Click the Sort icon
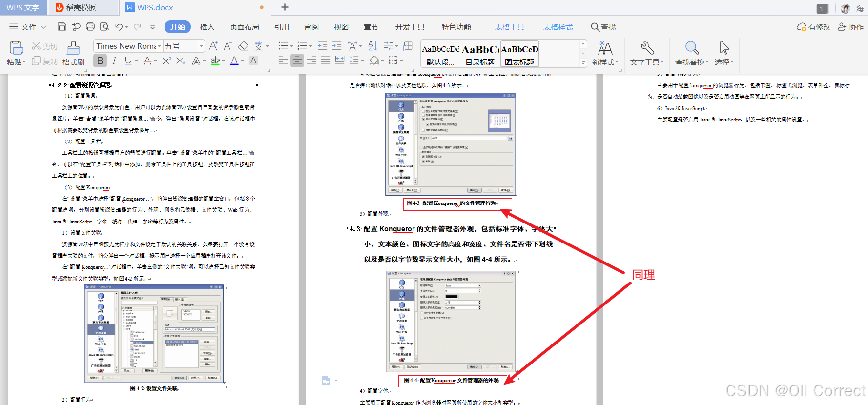The image size is (868, 405). [373, 46]
